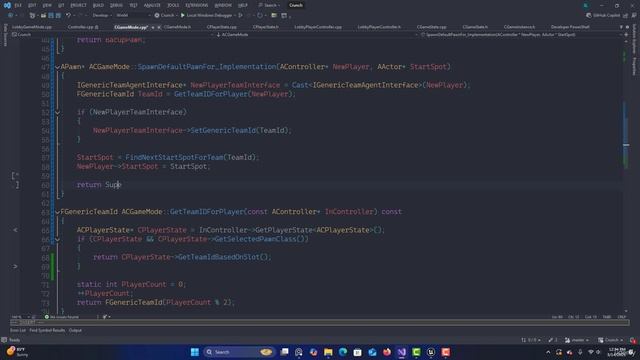The width and height of the screenshot is (640, 360).
Task: Switch to LobbyGameMode.cpp tab
Action: coord(32,27)
